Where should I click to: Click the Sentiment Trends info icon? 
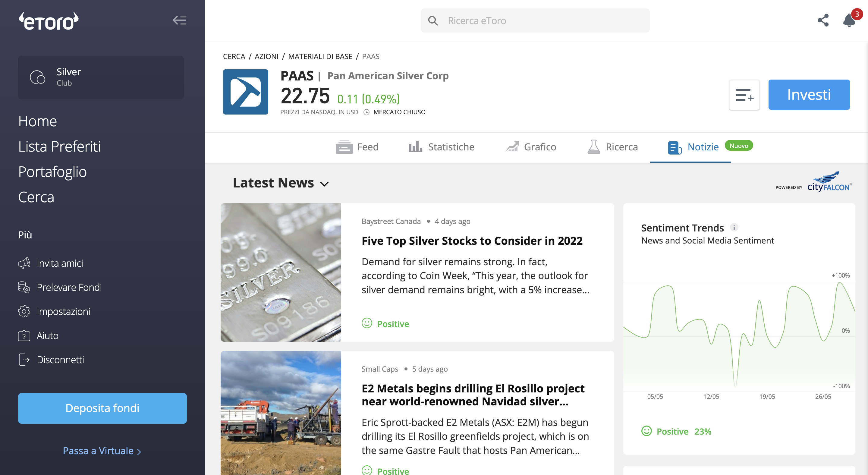pos(734,227)
